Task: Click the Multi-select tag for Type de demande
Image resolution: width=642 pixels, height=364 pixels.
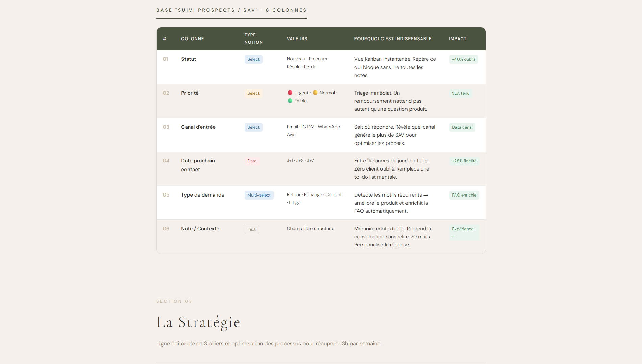Action: (x=259, y=195)
